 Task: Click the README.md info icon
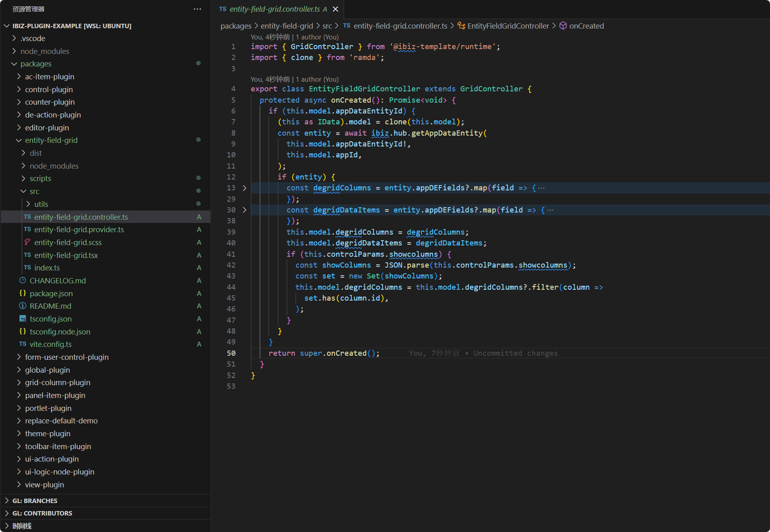tap(23, 306)
